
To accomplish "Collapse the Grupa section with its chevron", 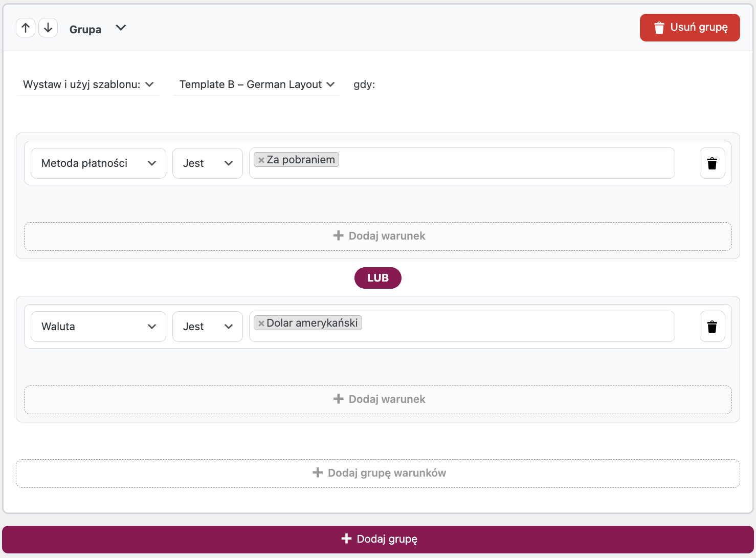I will (x=121, y=28).
